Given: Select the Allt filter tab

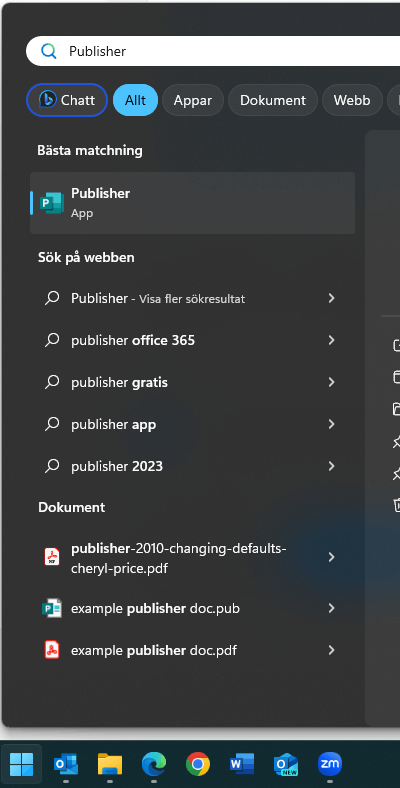Looking at the screenshot, I should click(x=135, y=100).
